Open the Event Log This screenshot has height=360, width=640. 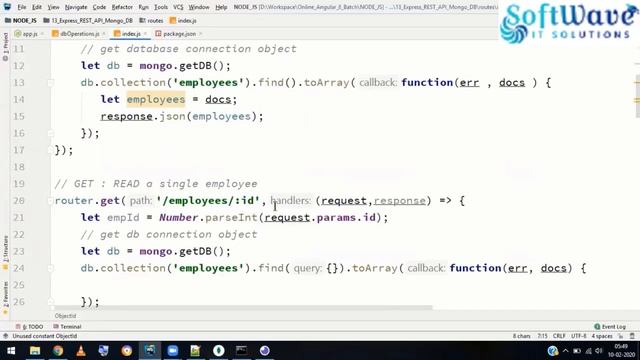(x=610, y=327)
